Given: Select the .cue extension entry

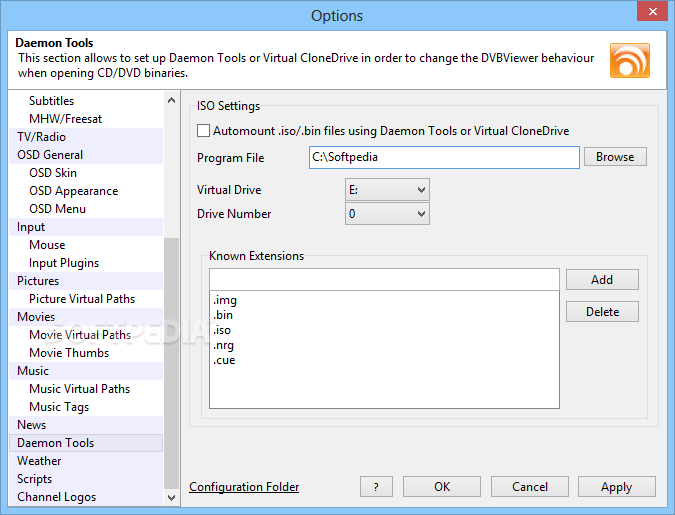Looking at the screenshot, I should point(224,360).
